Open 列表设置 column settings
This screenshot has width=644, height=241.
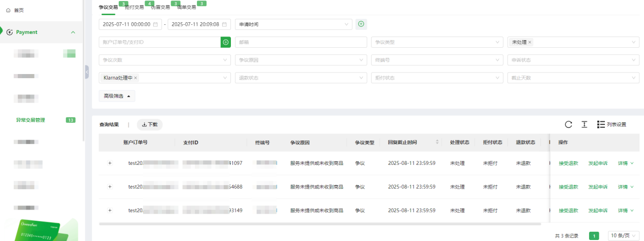coord(612,124)
